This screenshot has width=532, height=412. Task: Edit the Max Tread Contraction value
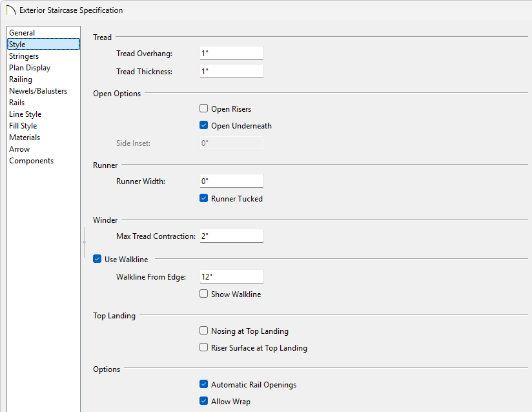231,236
